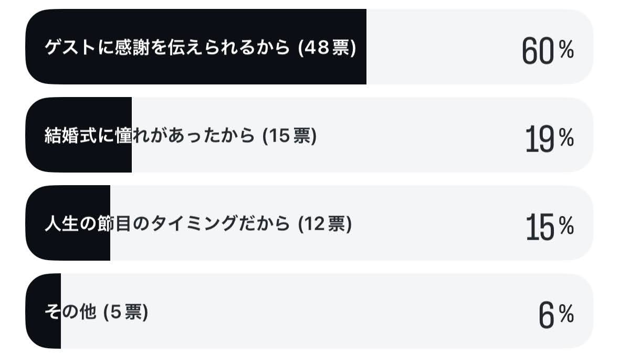Click the (5票) vote count
The width and height of the screenshot is (619, 364).
tap(125, 313)
